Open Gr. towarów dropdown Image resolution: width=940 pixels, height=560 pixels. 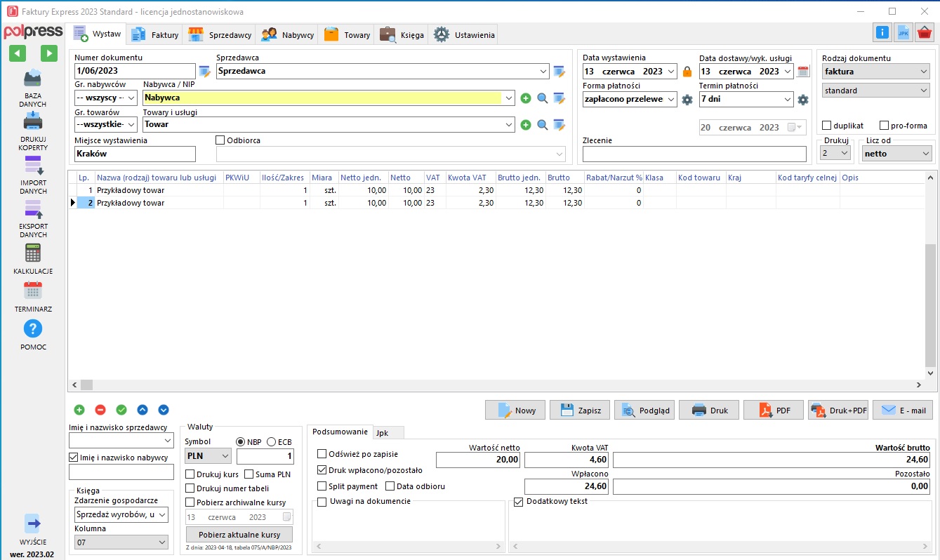131,125
